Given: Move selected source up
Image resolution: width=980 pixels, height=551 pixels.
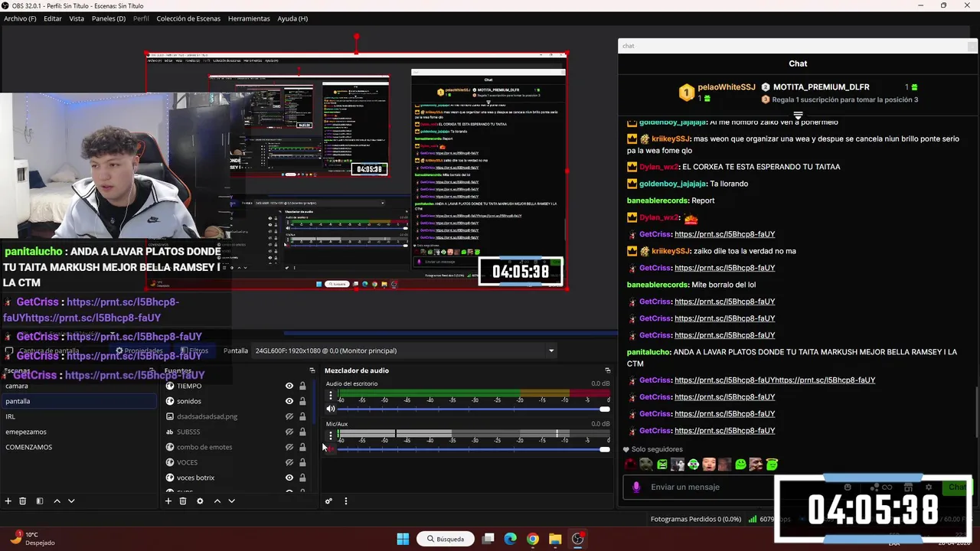Looking at the screenshot, I should point(217,501).
